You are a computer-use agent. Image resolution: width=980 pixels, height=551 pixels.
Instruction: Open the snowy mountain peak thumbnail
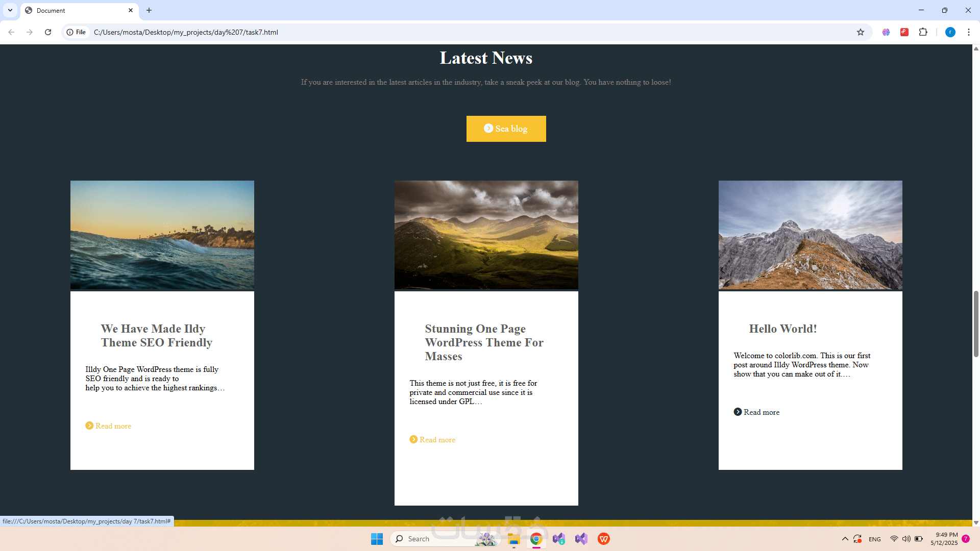[x=810, y=235]
